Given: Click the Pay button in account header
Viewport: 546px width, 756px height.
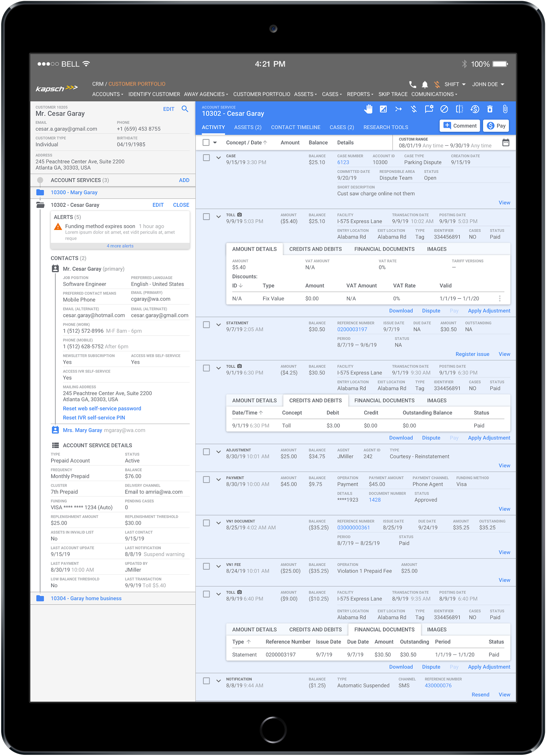Looking at the screenshot, I should pyautogui.click(x=496, y=126).
